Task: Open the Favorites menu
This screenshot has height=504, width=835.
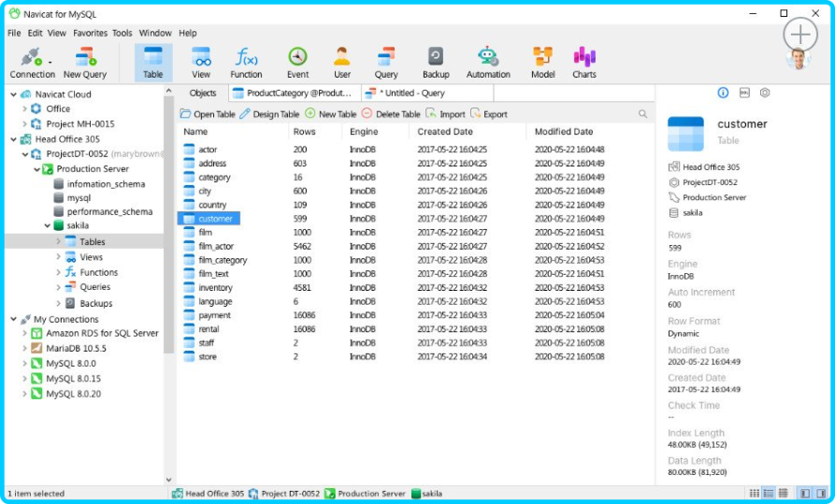Action: tap(90, 33)
